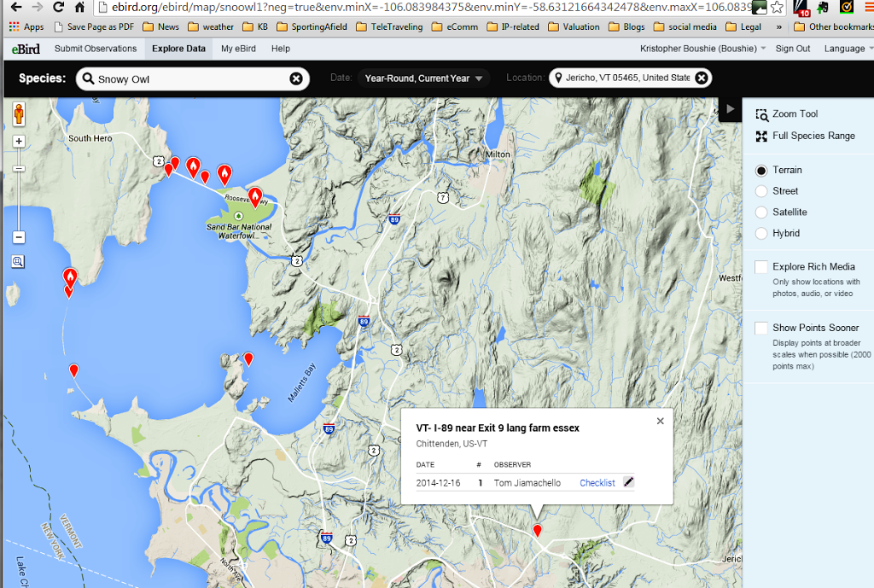Select the Street View pegman on the map

tap(19, 114)
